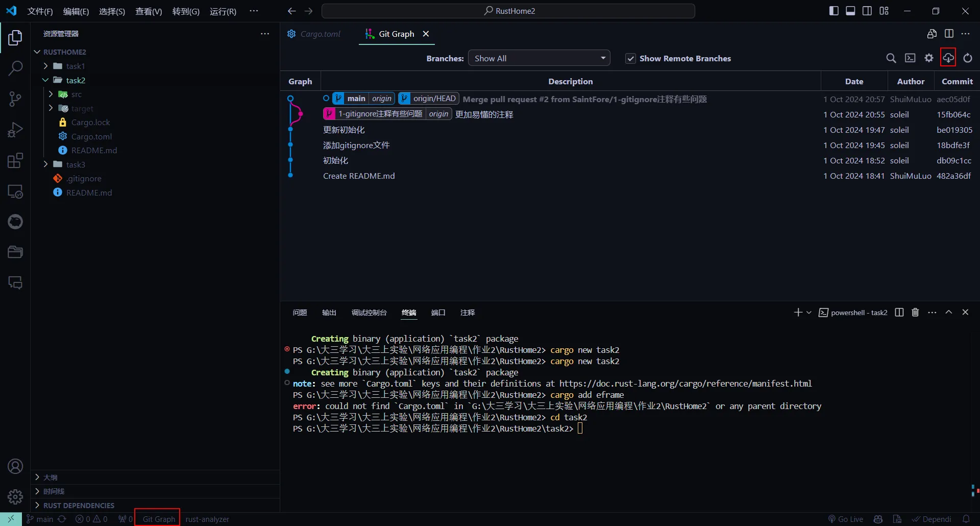Select the Run and Debug icon
The height and width of the screenshot is (526, 980).
click(15, 129)
